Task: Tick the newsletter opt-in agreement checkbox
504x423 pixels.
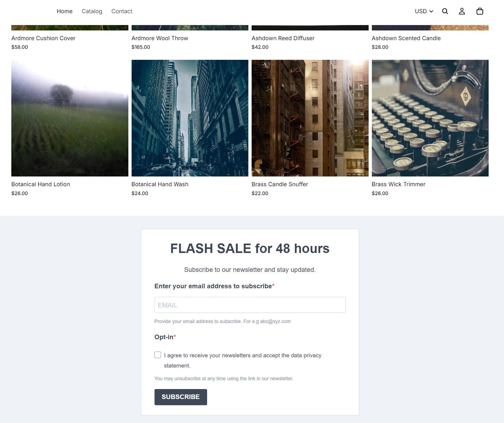Action: click(x=158, y=355)
